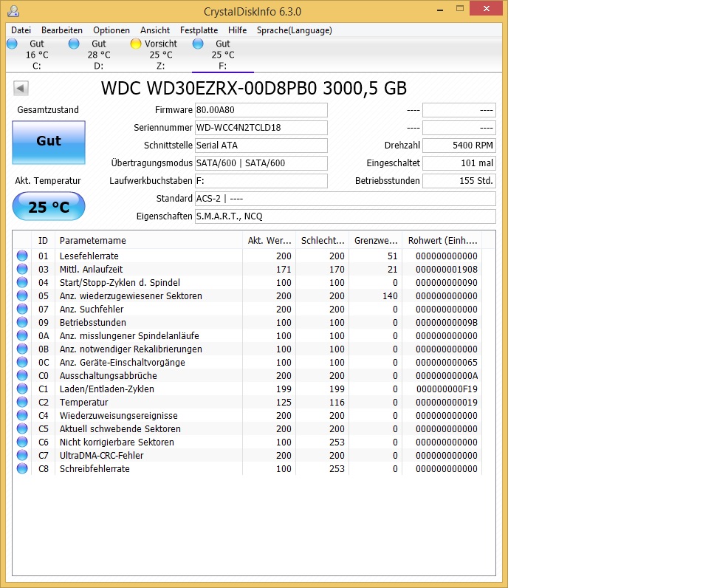The image size is (714, 588).
Task: Open the Bearbeiten menu
Action: pos(62,30)
